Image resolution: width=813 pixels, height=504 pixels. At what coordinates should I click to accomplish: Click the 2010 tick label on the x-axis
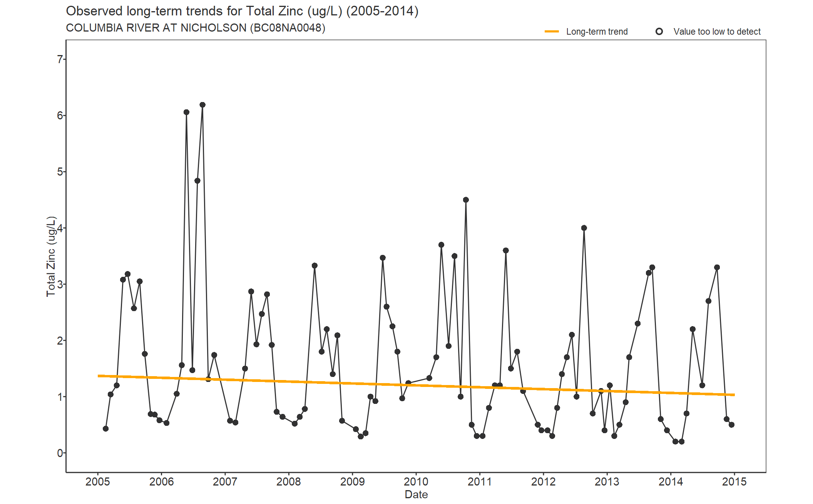pyautogui.click(x=416, y=482)
